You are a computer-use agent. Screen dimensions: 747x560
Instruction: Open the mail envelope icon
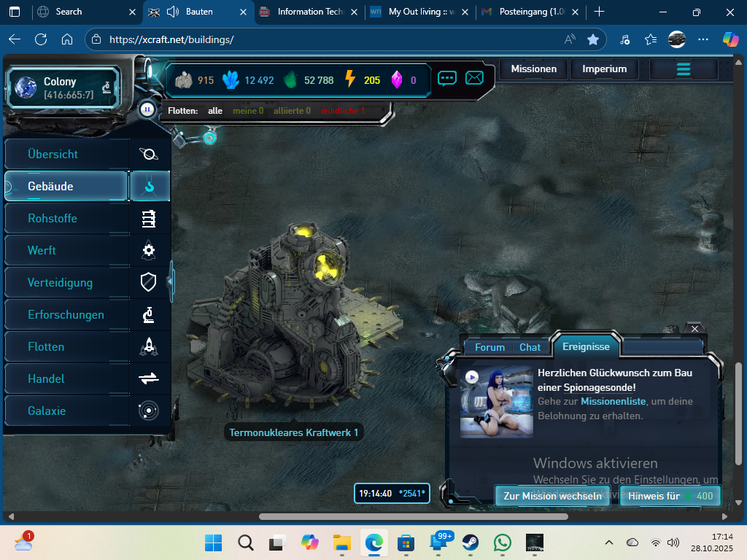(x=474, y=78)
